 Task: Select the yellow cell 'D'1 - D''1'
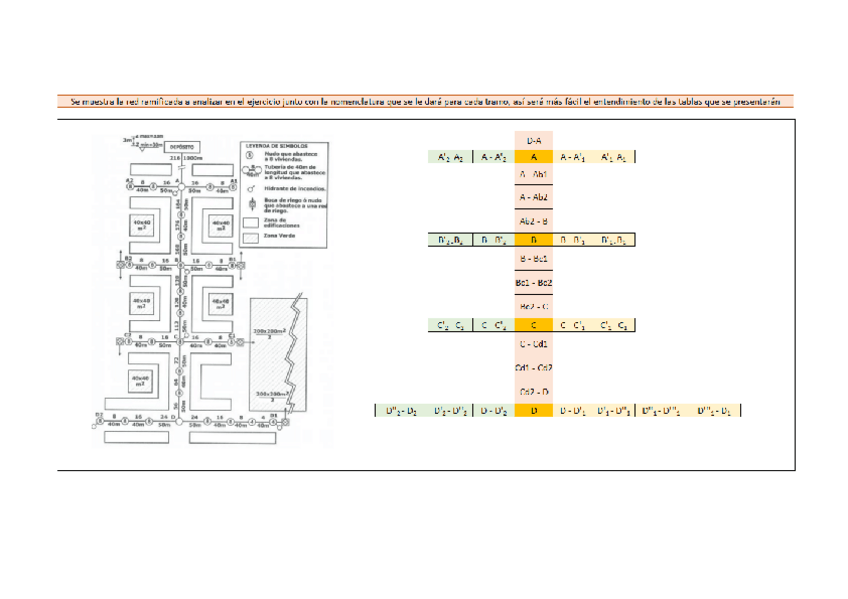click(613, 411)
